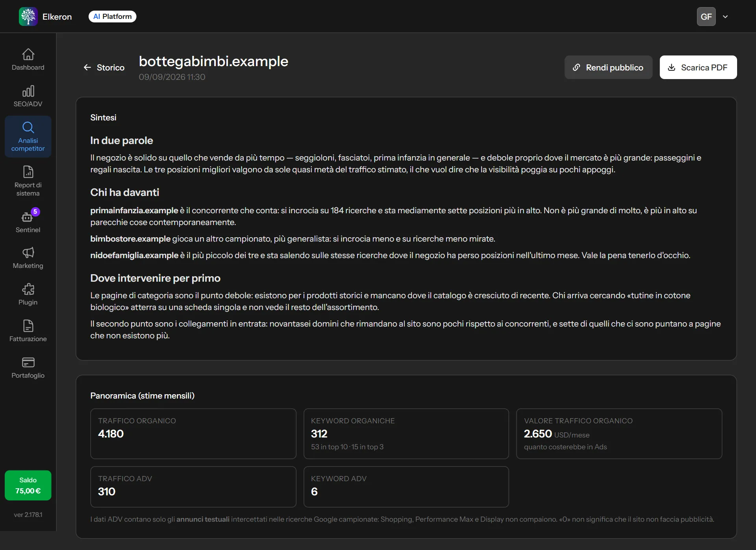756x550 pixels.
Task: Click the Sentinel notification badge 5
Action: pos(35,212)
